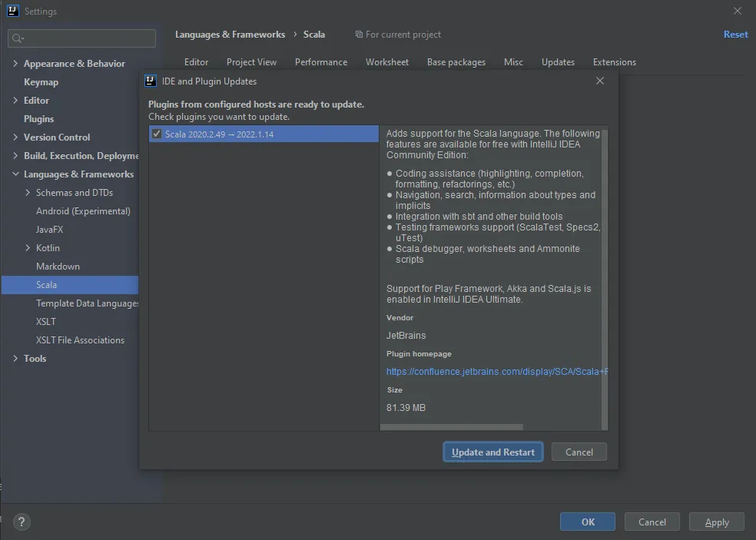Select Scala in settings tree

(70, 284)
